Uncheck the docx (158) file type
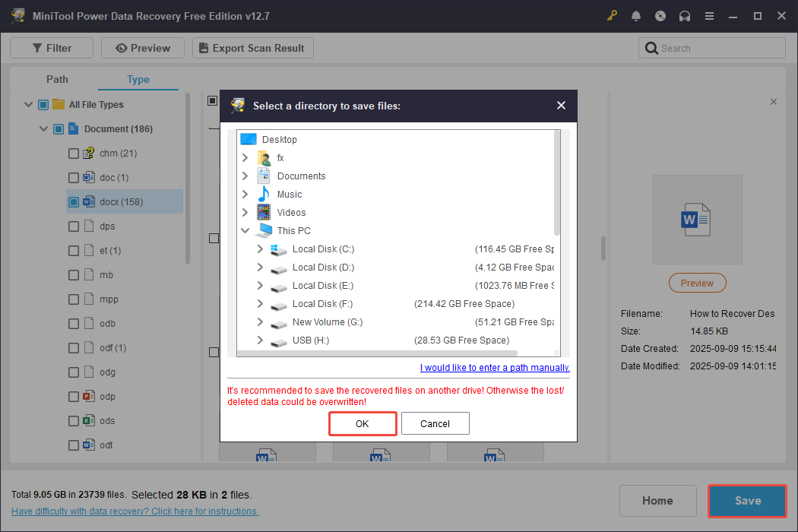Screen dimensions: 798x532 tap(73, 201)
